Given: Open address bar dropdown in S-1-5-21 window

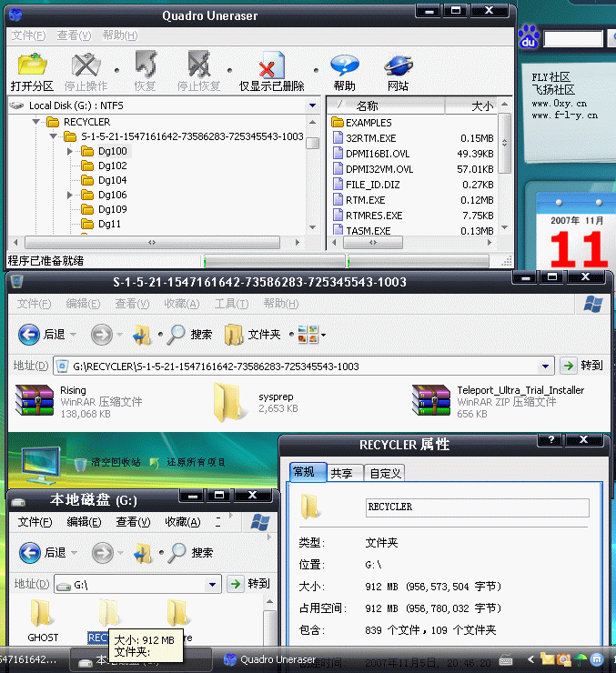Looking at the screenshot, I should tap(545, 367).
